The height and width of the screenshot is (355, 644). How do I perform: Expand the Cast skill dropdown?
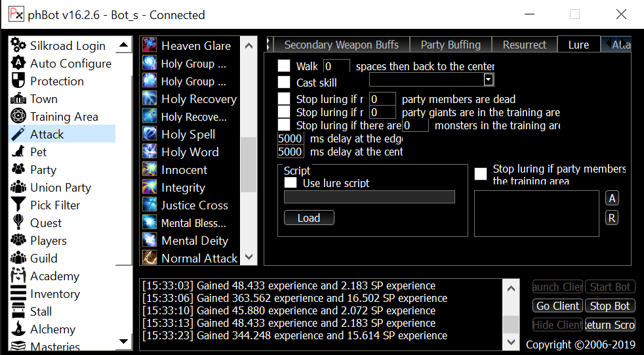[488, 79]
